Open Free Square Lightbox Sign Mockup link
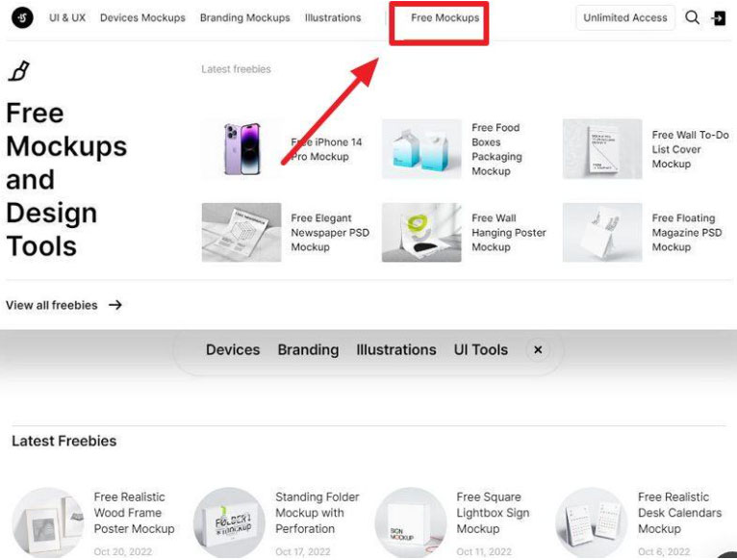This screenshot has width=737, height=560. click(492, 513)
